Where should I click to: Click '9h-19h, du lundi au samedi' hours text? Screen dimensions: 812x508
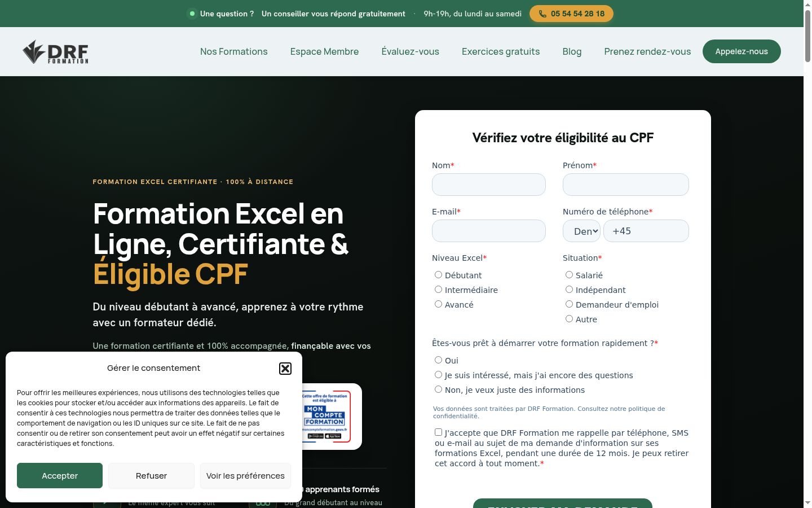coord(473,14)
